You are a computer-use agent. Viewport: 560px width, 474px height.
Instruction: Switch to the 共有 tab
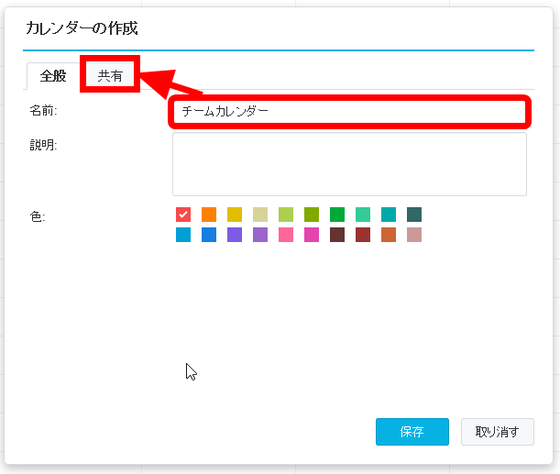110,76
